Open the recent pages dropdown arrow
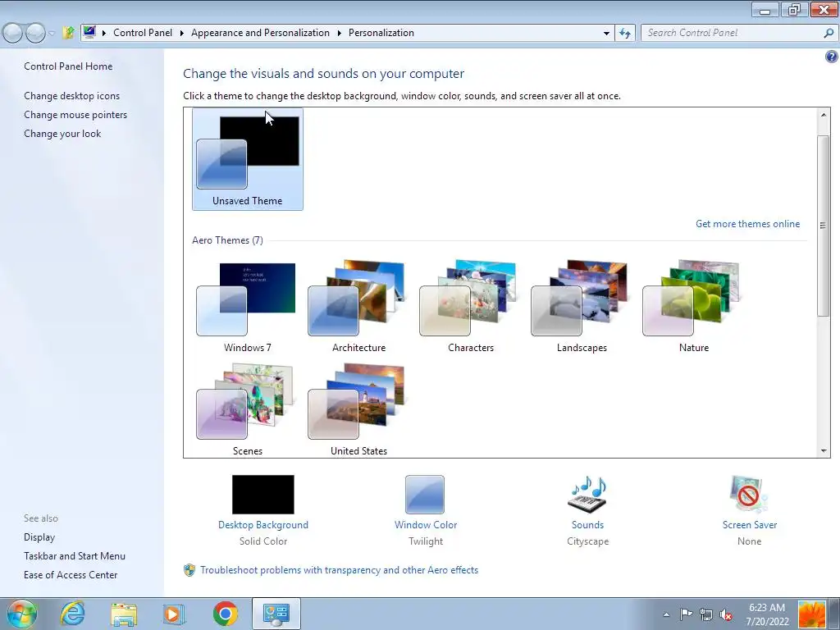The width and height of the screenshot is (840, 630). point(52,33)
